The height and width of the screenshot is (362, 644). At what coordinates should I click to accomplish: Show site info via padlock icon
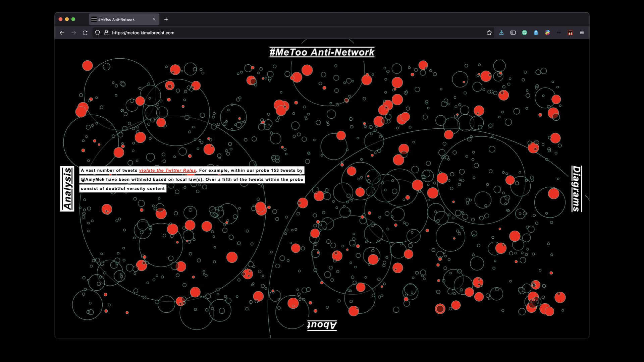click(106, 33)
